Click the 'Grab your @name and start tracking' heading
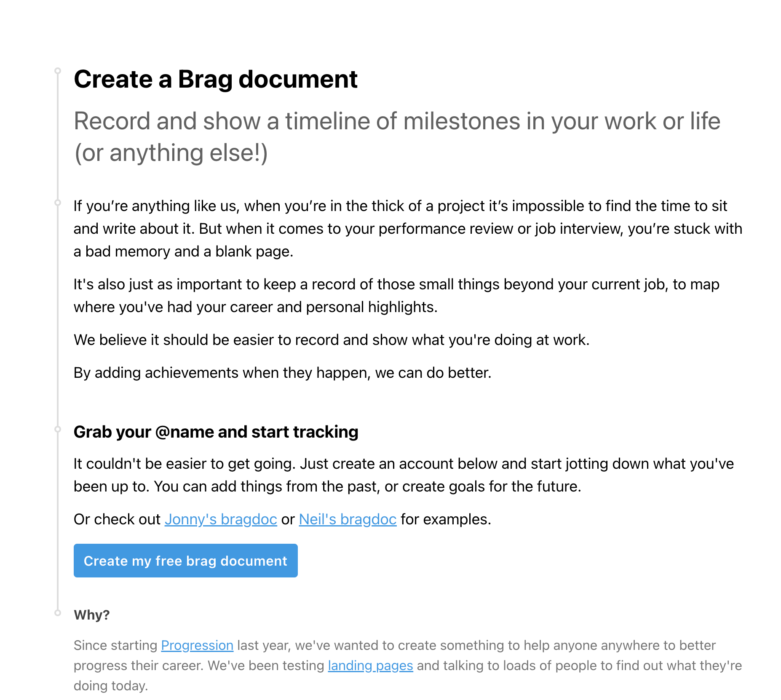Viewport: 781px width, 700px height. point(216,432)
